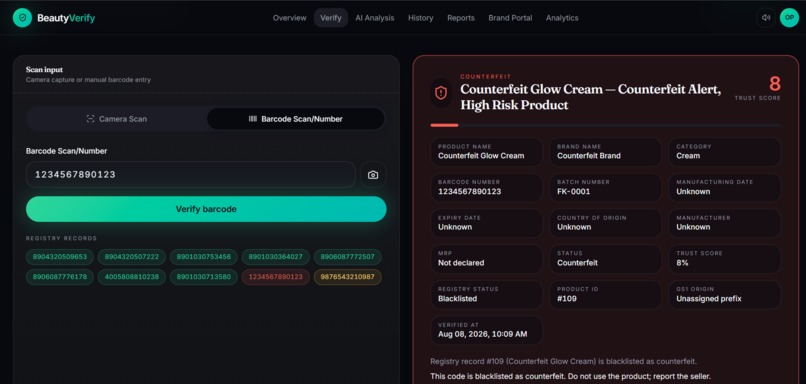Click the REGISTRY RECORDS label
Screen dimensions: 806x384
(61, 239)
